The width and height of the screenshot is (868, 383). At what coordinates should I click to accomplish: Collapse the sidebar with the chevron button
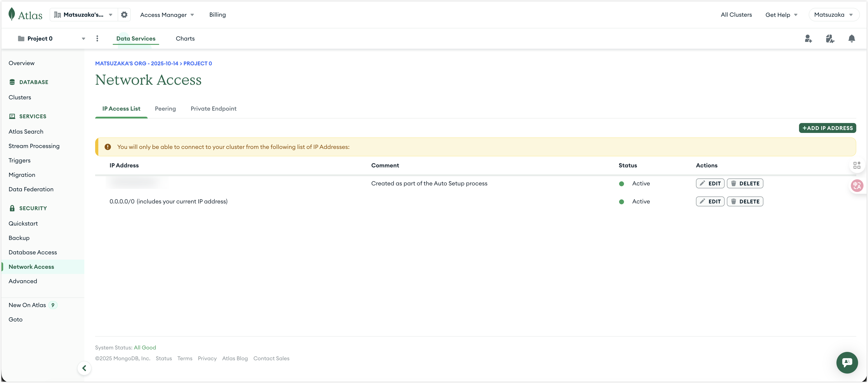84,368
